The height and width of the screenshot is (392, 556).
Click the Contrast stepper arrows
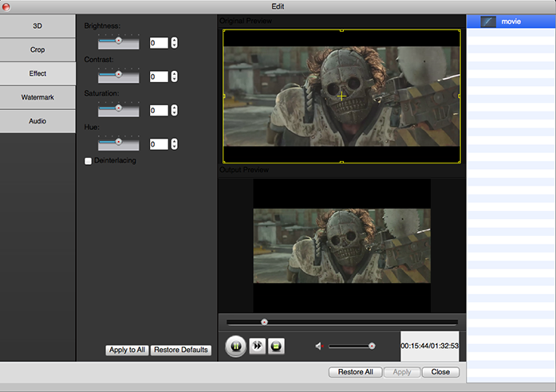coord(174,76)
